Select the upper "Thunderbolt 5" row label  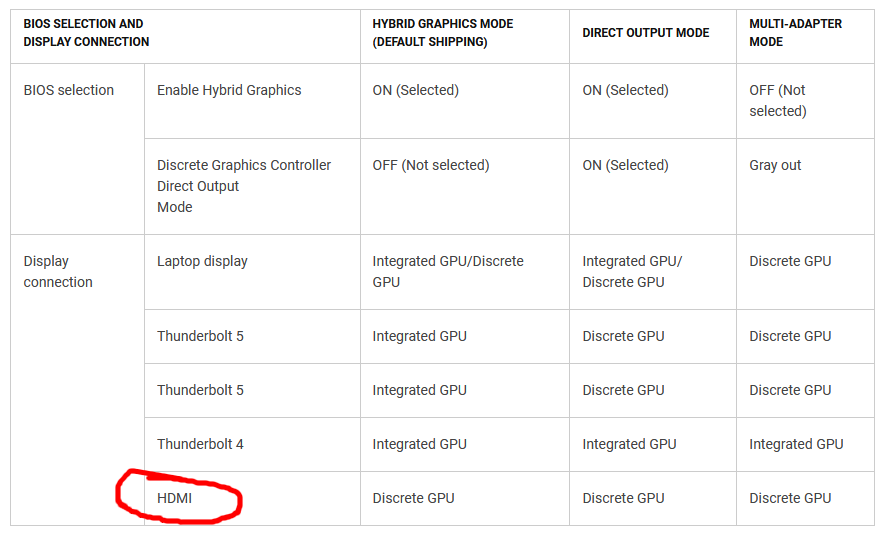200,336
